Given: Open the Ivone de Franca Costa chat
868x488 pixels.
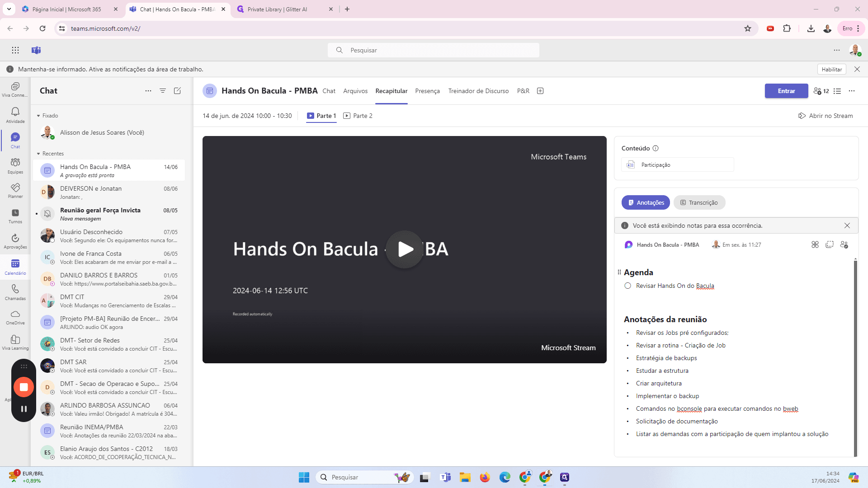Looking at the screenshot, I should (x=109, y=257).
